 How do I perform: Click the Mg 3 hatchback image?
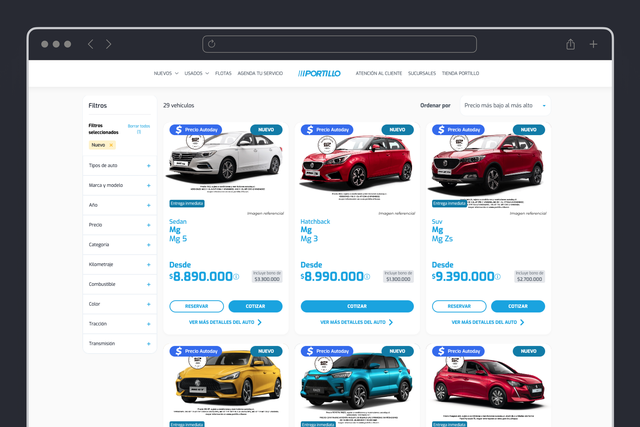(357, 161)
